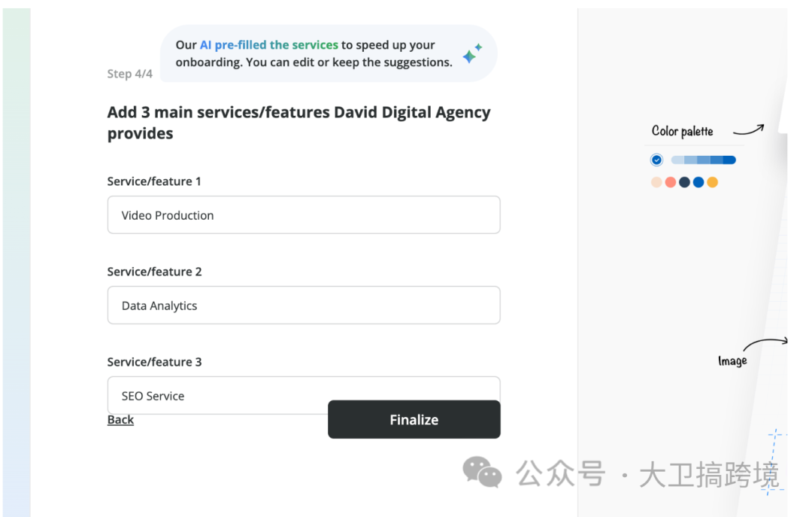Focus the Video Production input field

point(304,215)
